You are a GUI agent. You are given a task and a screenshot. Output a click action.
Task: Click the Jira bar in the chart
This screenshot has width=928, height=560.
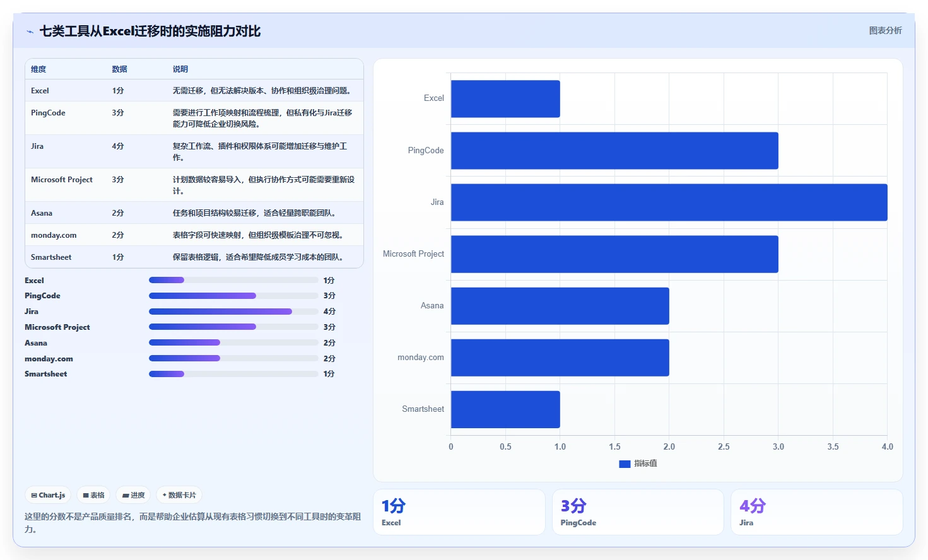(x=669, y=202)
